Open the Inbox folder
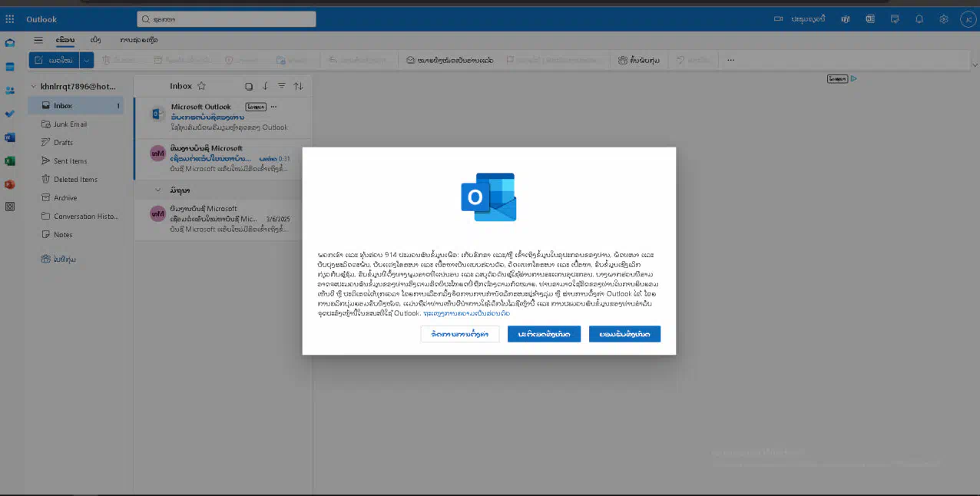Screen dimensions: 980x496 tap(75, 106)
